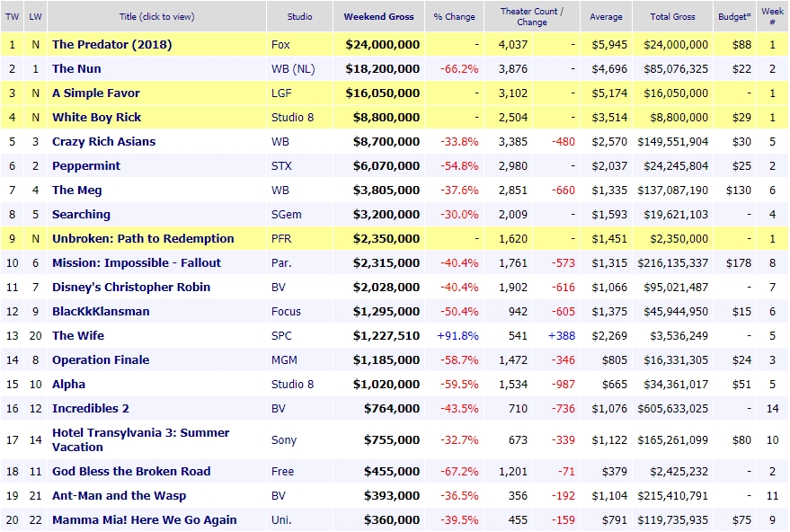Select Uni. studio in Mamma Mia row
Screen dimensions: 790x532
tap(281, 520)
